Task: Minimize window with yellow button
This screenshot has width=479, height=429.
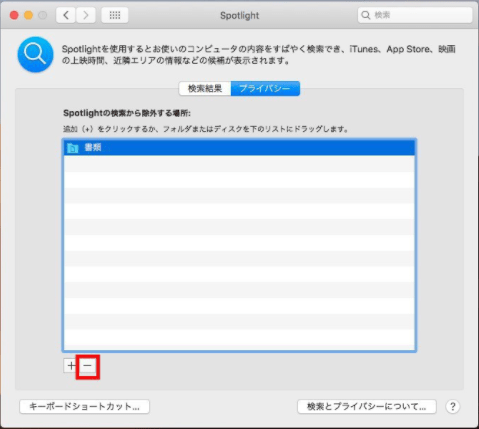Action: tap(28, 15)
